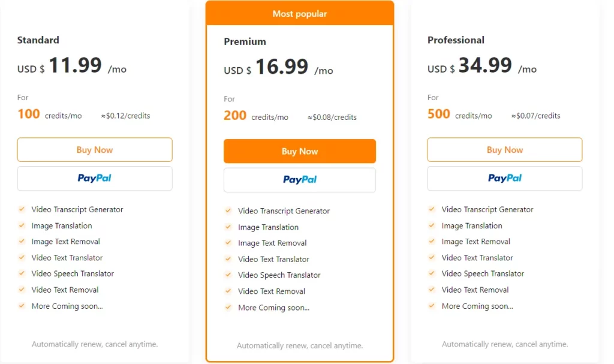Click the Video Text Translator checkmark in Standard plan
Viewport: 614px width, 364px height.
pyautogui.click(x=22, y=258)
